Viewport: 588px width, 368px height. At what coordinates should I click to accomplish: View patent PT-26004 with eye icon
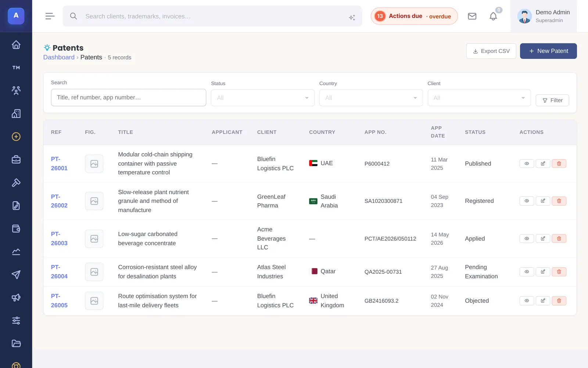coord(527,272)
